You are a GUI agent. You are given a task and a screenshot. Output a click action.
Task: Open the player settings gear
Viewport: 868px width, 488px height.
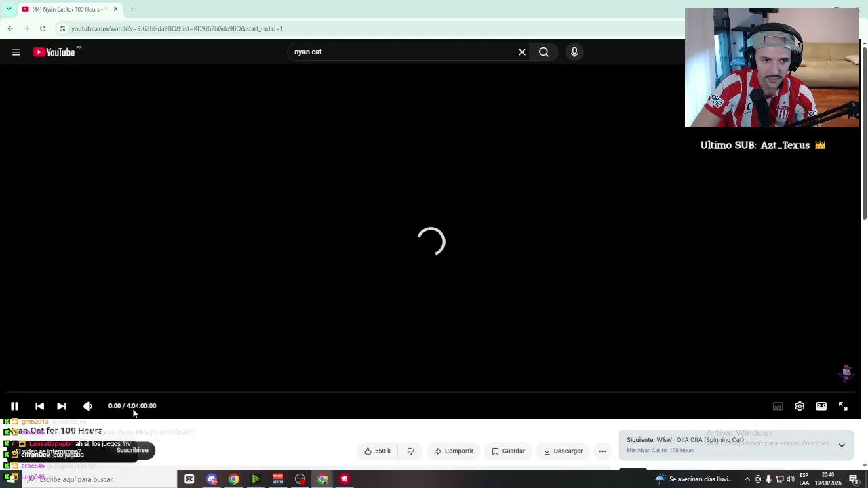[800, 406]
